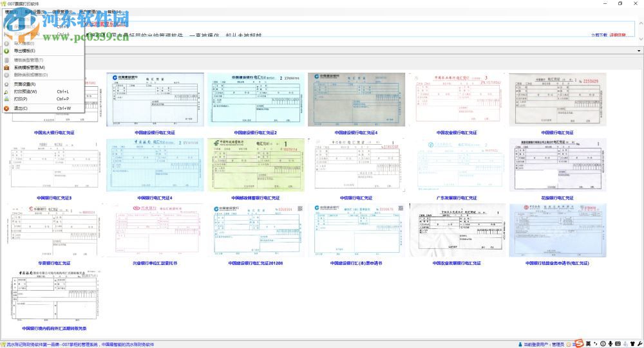Open the 中国邮政储蓄银行电汇凭证 thumbnail

click(x=256, y=165)
